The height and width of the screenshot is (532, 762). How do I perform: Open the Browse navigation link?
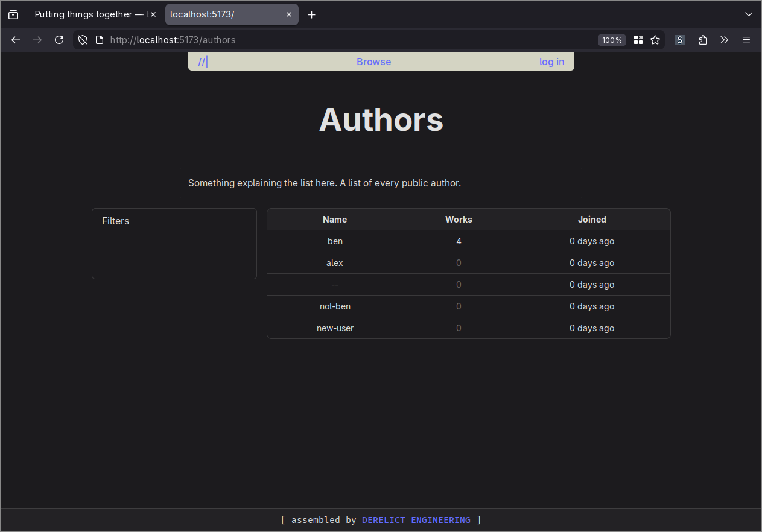pyautogui.click(x=373, y=62)
